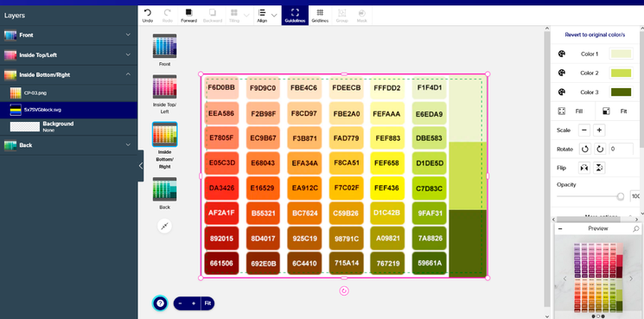Click the Mask tool
The width and height of the screenshot is (644, 319).
362,16
